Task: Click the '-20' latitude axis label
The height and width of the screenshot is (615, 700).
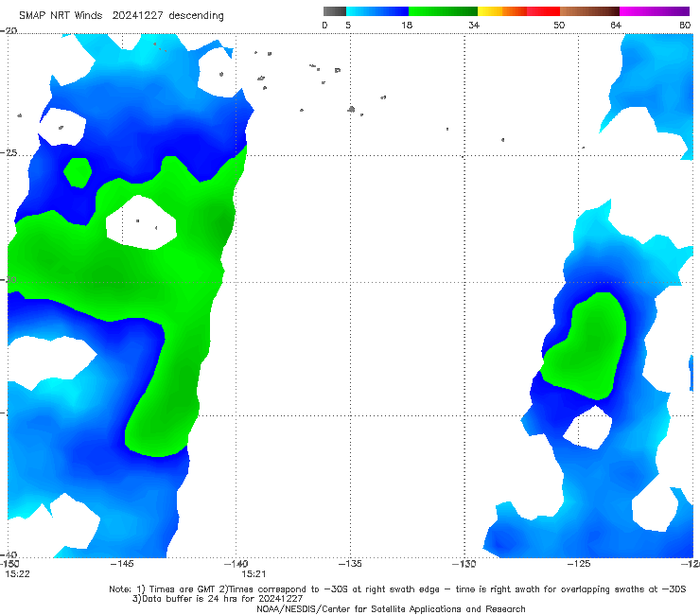Action: click(9, 30)
